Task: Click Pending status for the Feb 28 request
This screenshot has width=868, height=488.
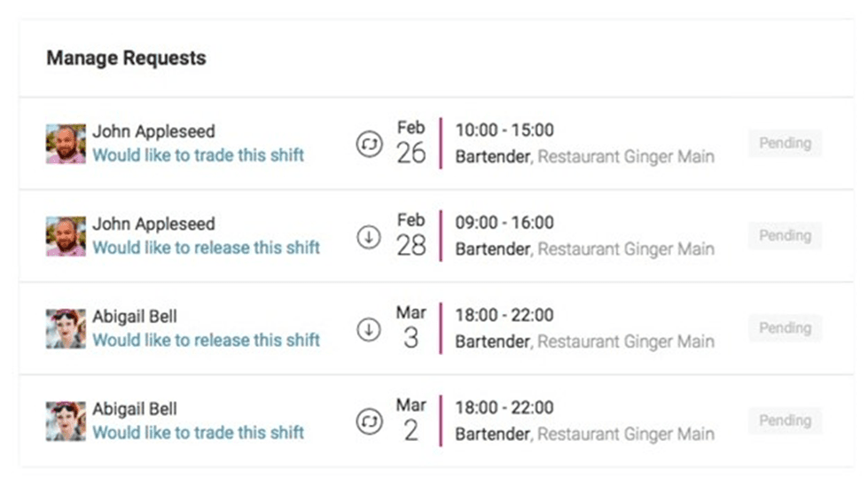Action: click(x=785, y=236)
